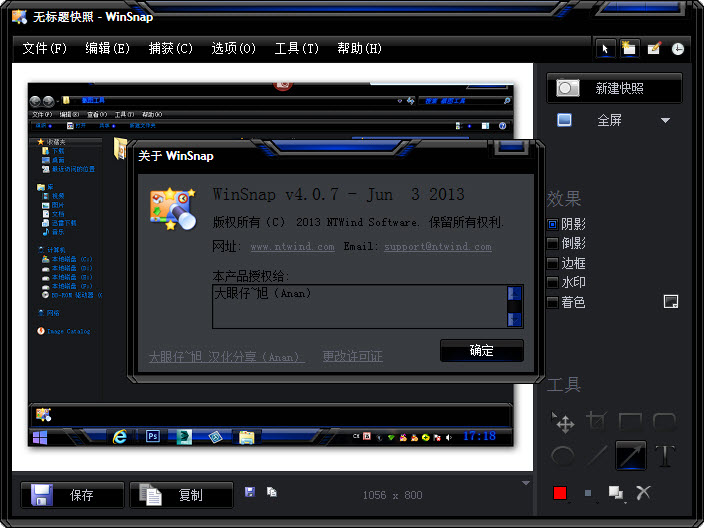Screen dimensions: 704x528
Task: Click Internet Explorer icon in captured taskbar
Action: (x=119, y=436)
